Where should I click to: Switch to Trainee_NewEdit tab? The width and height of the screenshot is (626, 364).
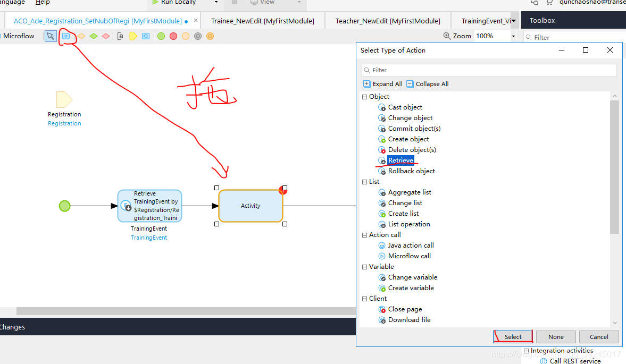point(262,21)
